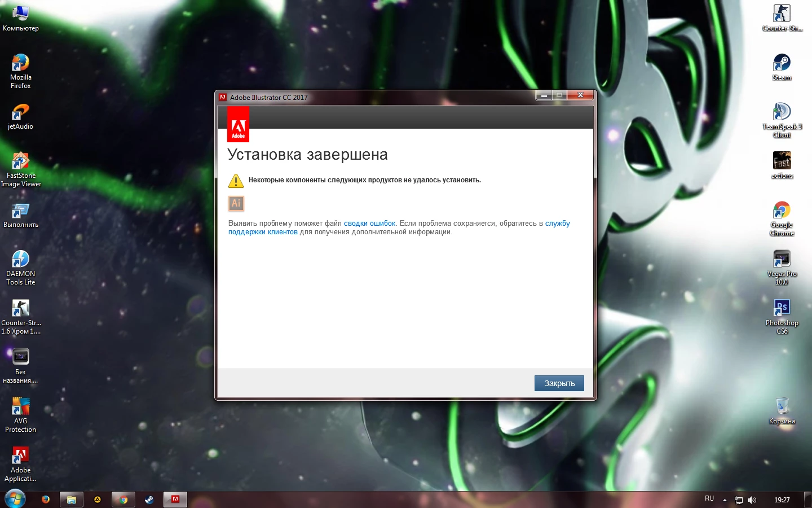
Task: Select the Mozilla Firefox desktop icon
Action: coord(21,71)
